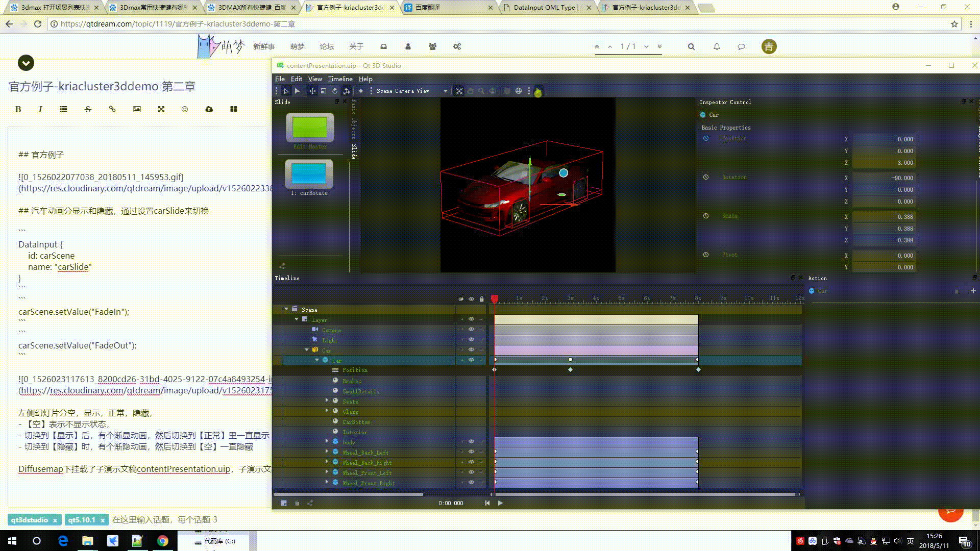Viewport: 980px width, 551px height.
Task: Click the Position animation stopwatch icon
Action: [706, 138]
